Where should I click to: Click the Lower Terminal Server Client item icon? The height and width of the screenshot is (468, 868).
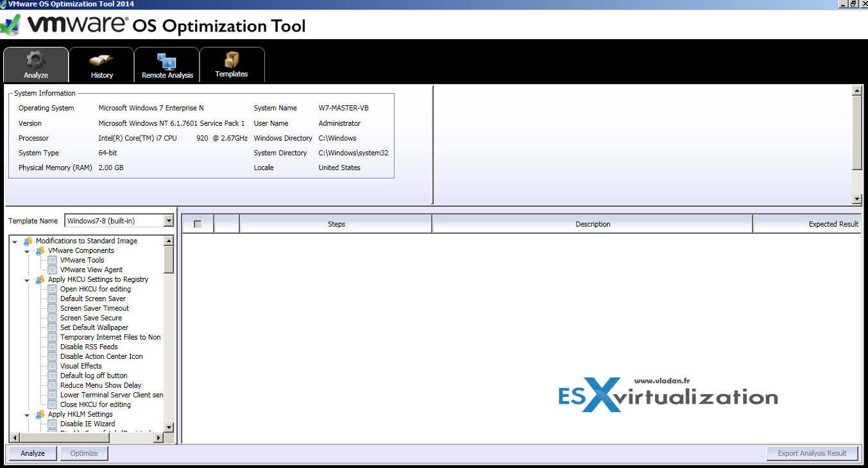point(53,395)
